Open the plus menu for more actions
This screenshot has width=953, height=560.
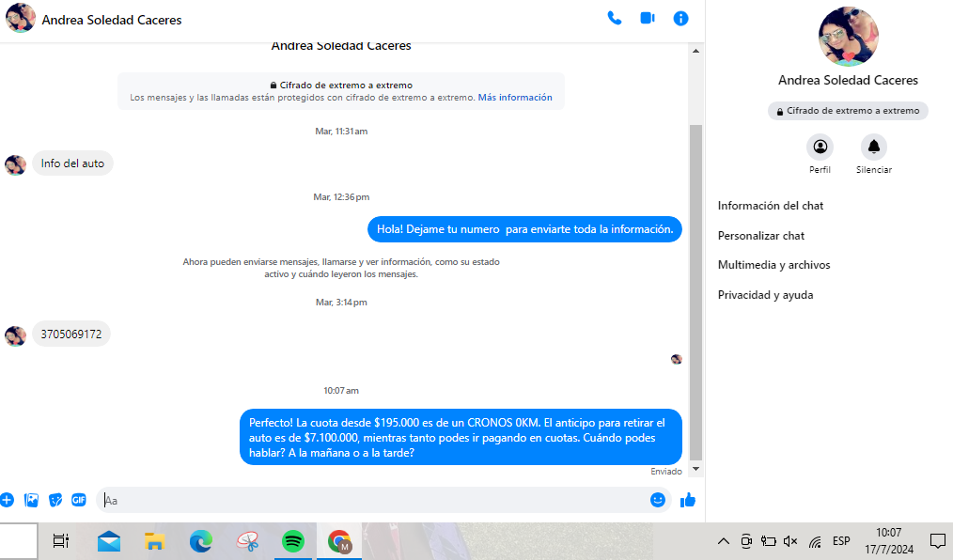click(x=7, y=500)
